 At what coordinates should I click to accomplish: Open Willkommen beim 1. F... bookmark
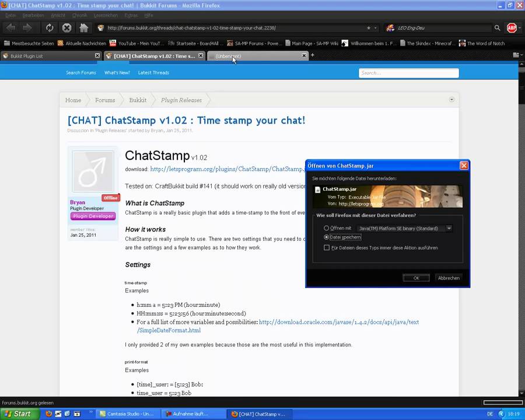coord(369,43)
